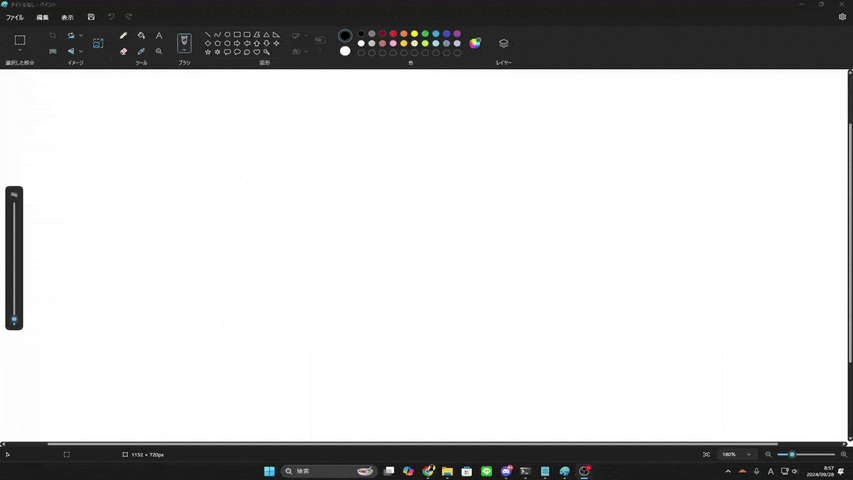Pick the red color swatch
Viewport: 853px width, 480px height.
tap(393, 34)
